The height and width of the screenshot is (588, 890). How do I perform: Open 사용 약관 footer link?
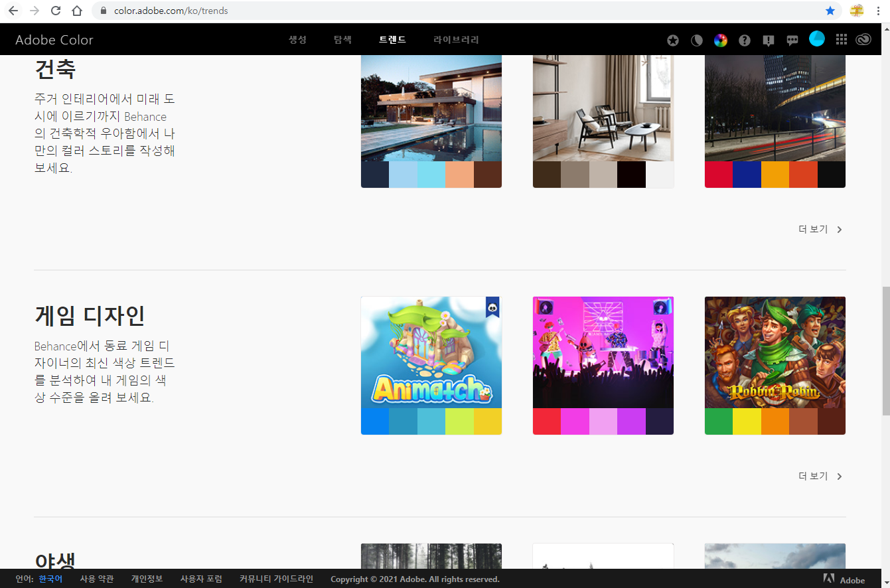(x=97, y=579)
